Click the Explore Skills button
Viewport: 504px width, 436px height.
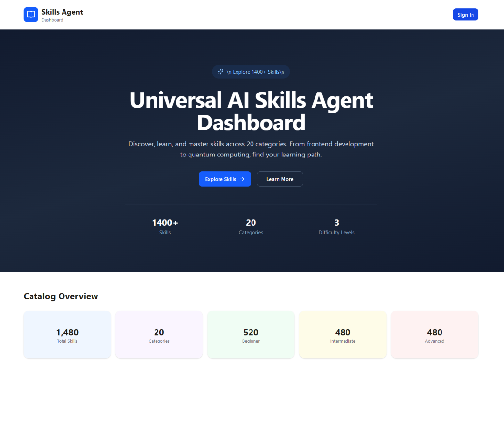pos(224,179)
